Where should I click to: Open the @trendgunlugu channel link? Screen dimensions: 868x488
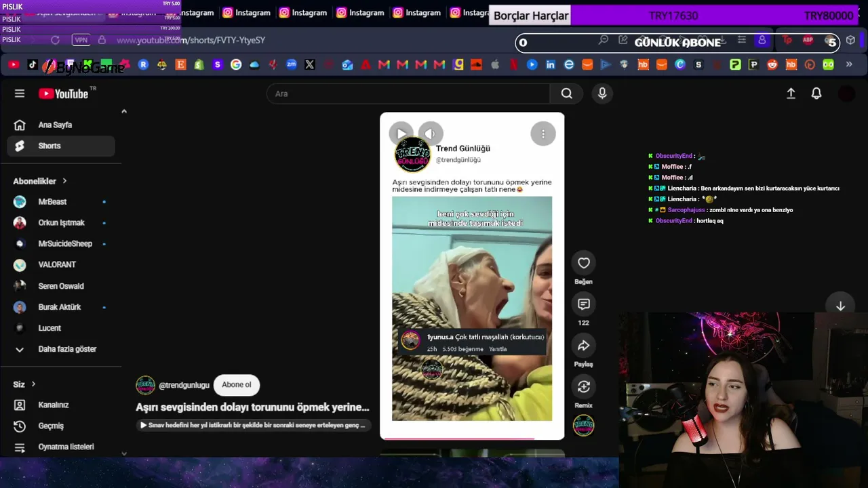(184, 385)
